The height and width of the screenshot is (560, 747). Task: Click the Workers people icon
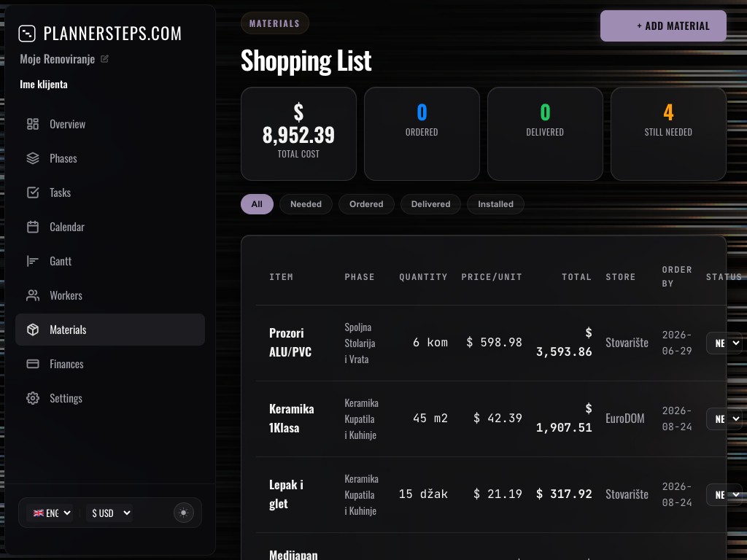33,295
